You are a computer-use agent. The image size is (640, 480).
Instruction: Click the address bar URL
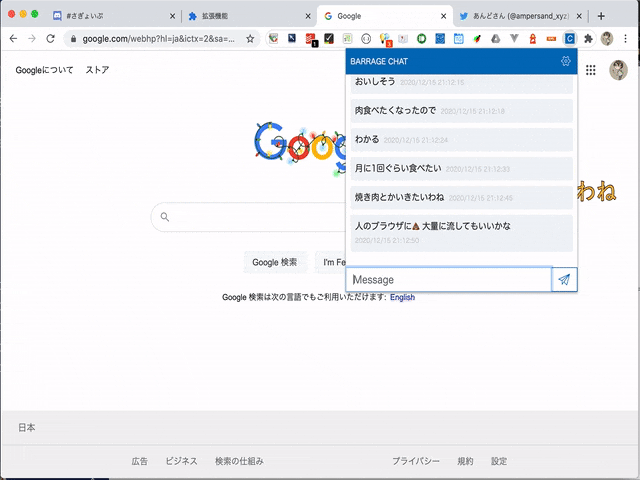tap(158, 39)
